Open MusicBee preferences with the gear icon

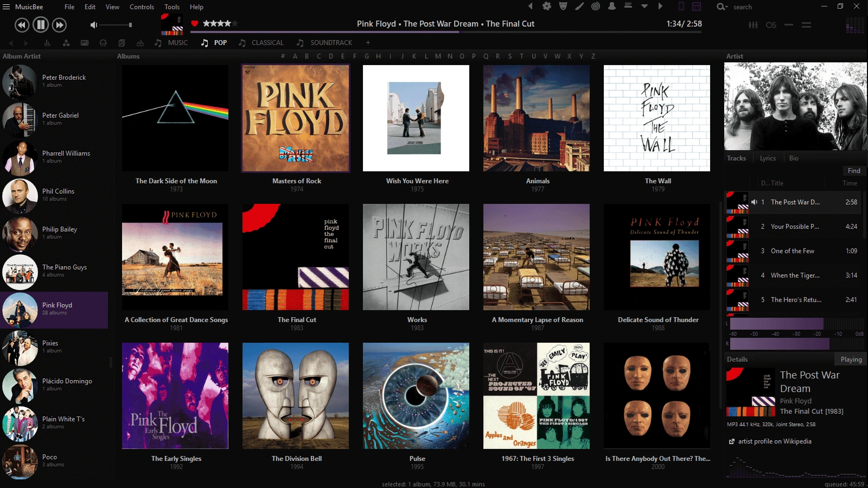click(x=547, y=6)
